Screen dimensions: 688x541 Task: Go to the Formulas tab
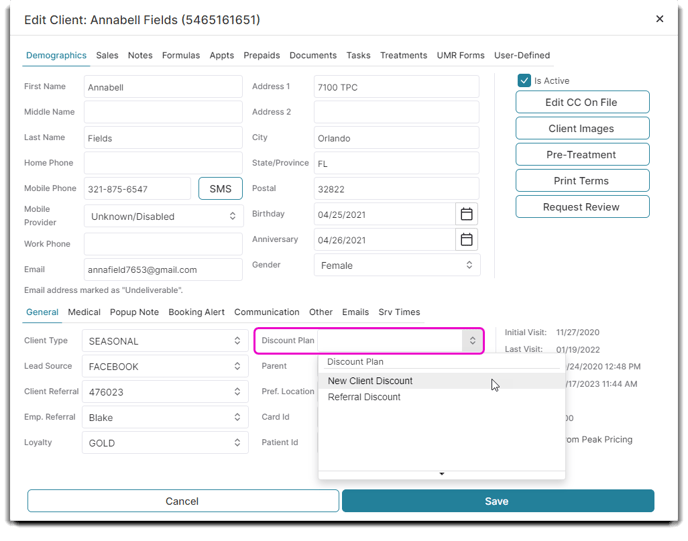(181, 55)
